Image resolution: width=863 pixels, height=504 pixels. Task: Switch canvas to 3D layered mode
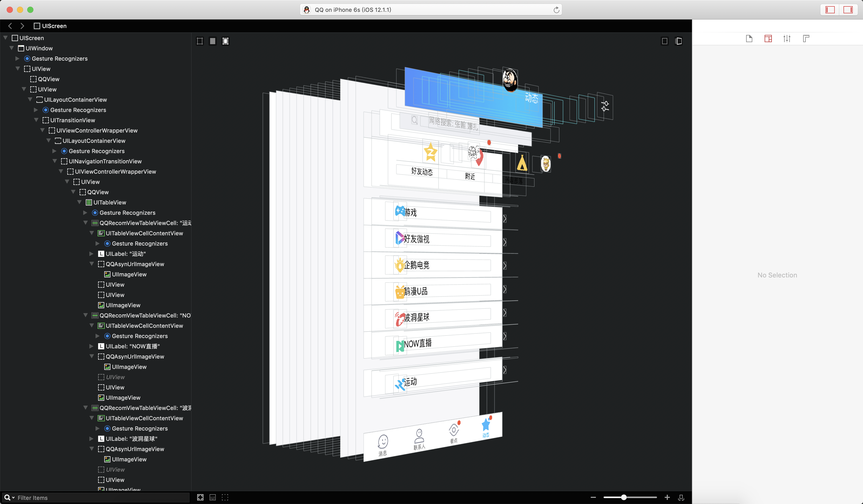pyautogui.click(x=678, y=41)
